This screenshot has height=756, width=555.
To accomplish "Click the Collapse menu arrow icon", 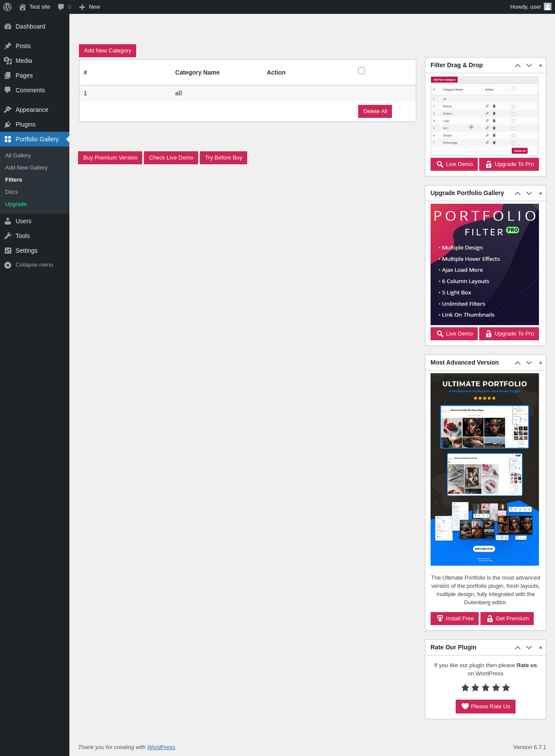I will click(x=8, y=265).
